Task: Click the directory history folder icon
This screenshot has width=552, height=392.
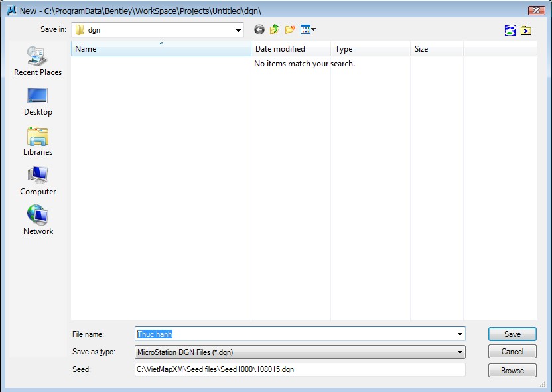Action: tap(526, 31)
